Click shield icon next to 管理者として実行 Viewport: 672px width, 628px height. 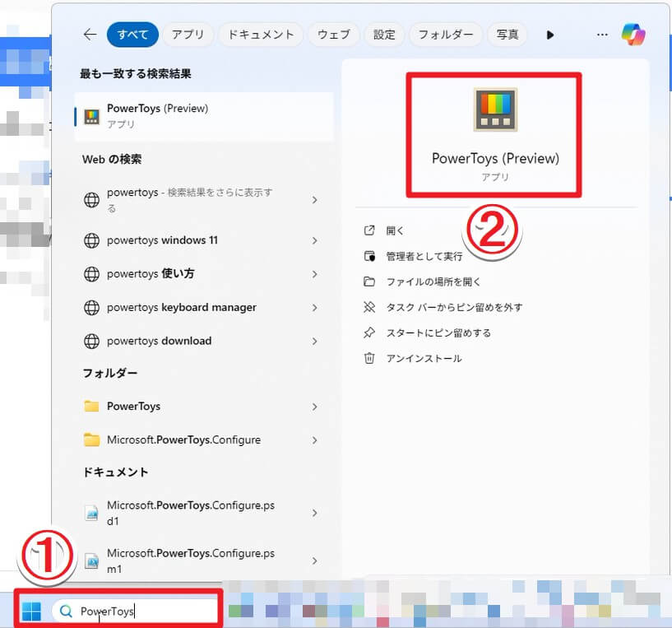(369, 256)
